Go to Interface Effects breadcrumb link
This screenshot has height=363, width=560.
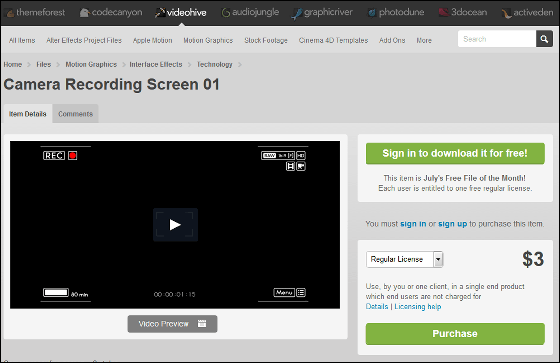tap(156, 64)
